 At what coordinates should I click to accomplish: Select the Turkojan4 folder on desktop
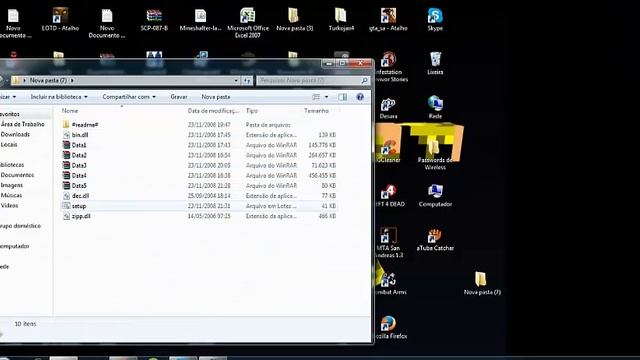[341, 20]
